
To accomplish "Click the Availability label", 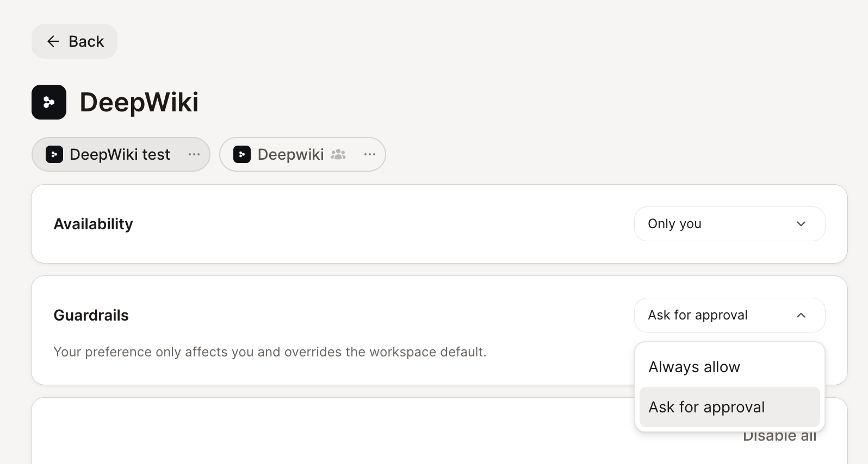I will point(93,224).
